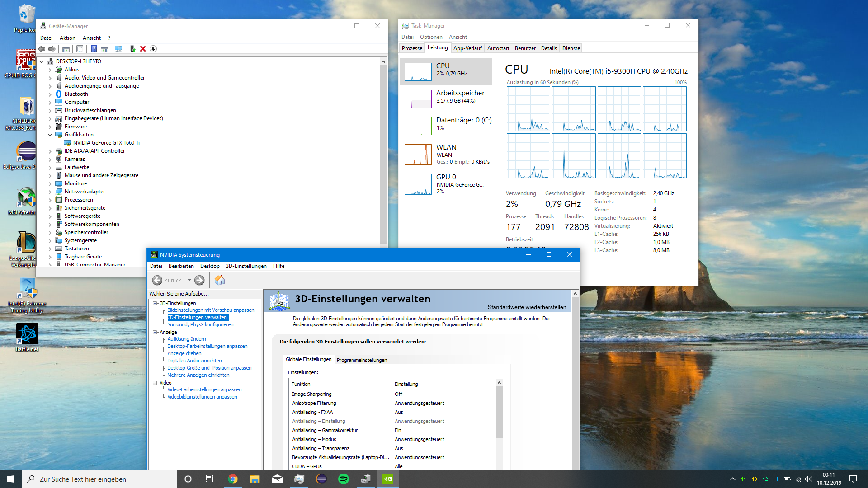Switch to the Programmeinstellungen tab
Screen dimensions: 868x488
click(362, 360)
